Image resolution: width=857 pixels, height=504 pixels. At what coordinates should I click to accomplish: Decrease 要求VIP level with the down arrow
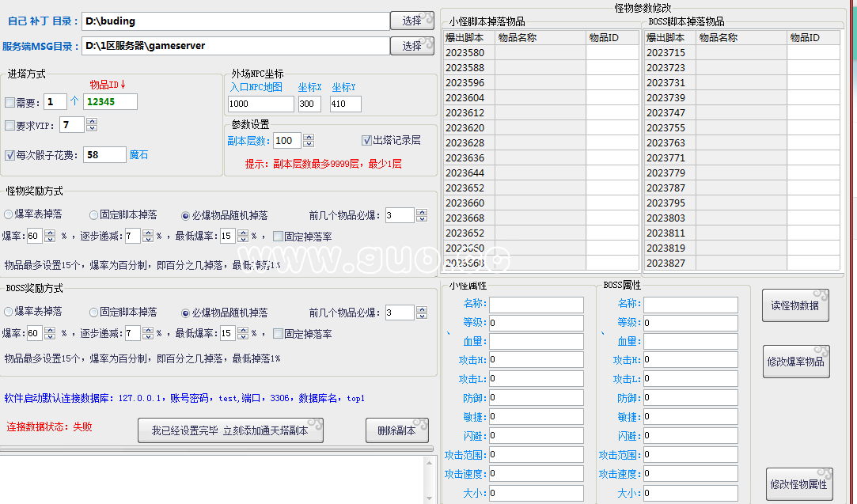(92, 128)
